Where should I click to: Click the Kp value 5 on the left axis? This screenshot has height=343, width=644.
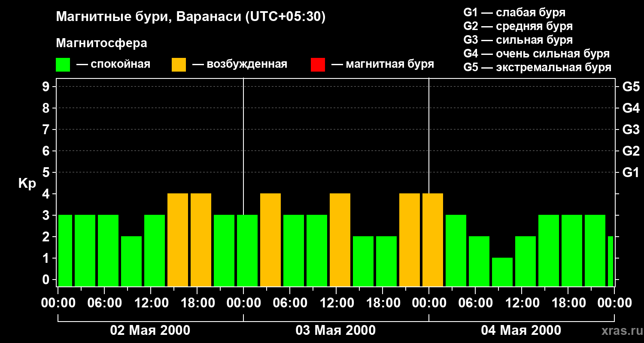[47, 172]
